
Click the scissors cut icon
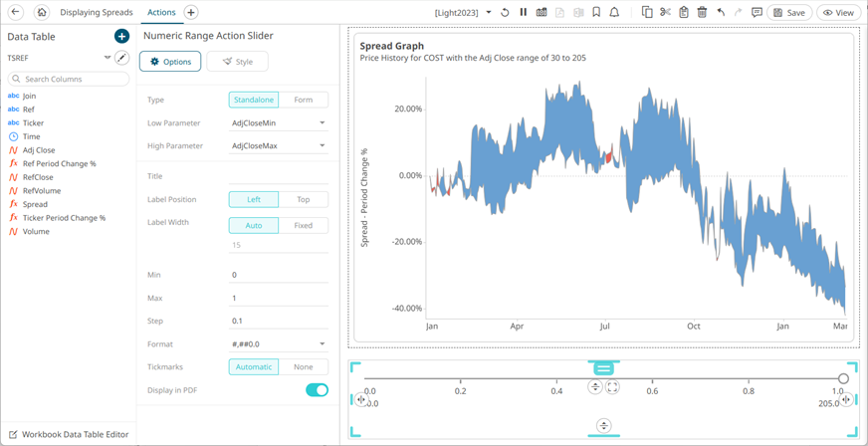coord(665,13)
